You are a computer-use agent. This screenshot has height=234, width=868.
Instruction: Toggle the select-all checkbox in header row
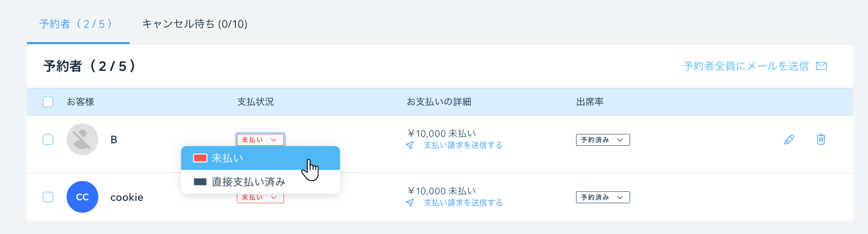(48, 102)
